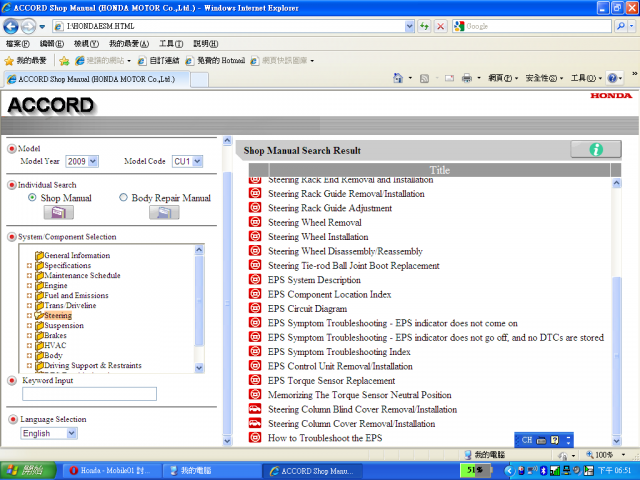Click the Home icon in command bar
The height and width of the screenshot is (480, 640).
click(x=398, y=78)
